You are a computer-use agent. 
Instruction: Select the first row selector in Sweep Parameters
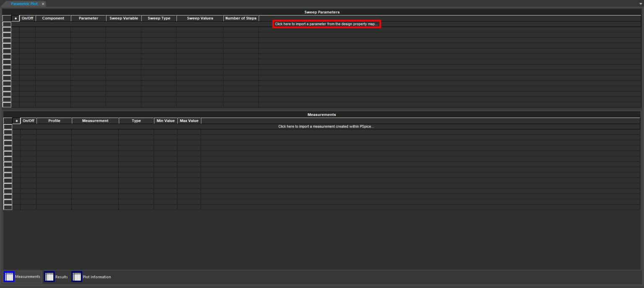[7, 24]
